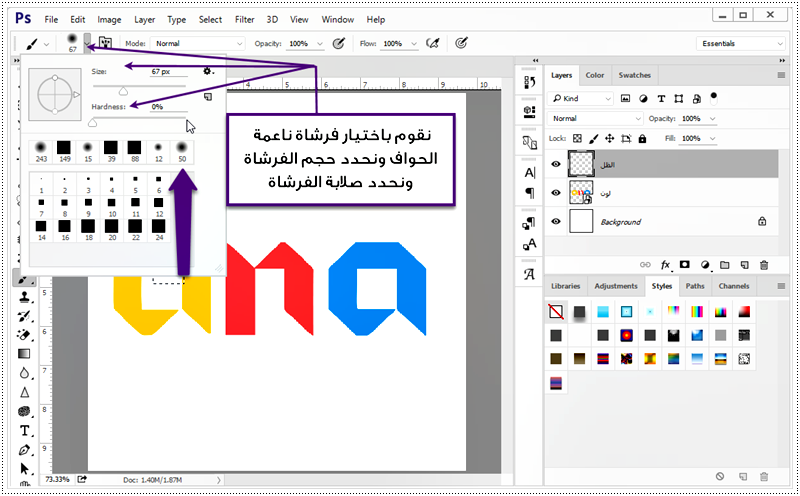Screen dimensions: 800x496
Task: Open the layer blend mode Normal dropdown
Action: 595,118
